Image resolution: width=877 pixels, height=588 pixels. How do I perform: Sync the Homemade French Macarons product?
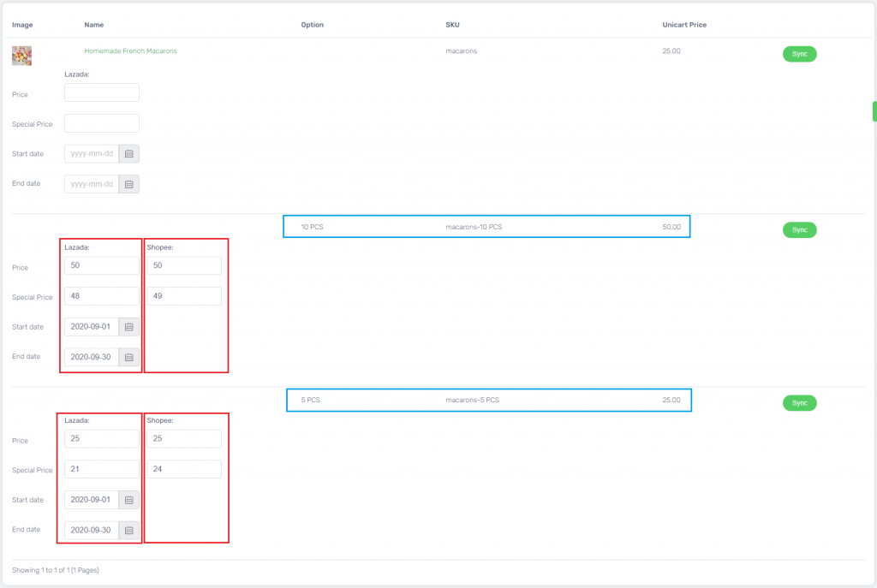pyautogui.click(x=799, y=53)
